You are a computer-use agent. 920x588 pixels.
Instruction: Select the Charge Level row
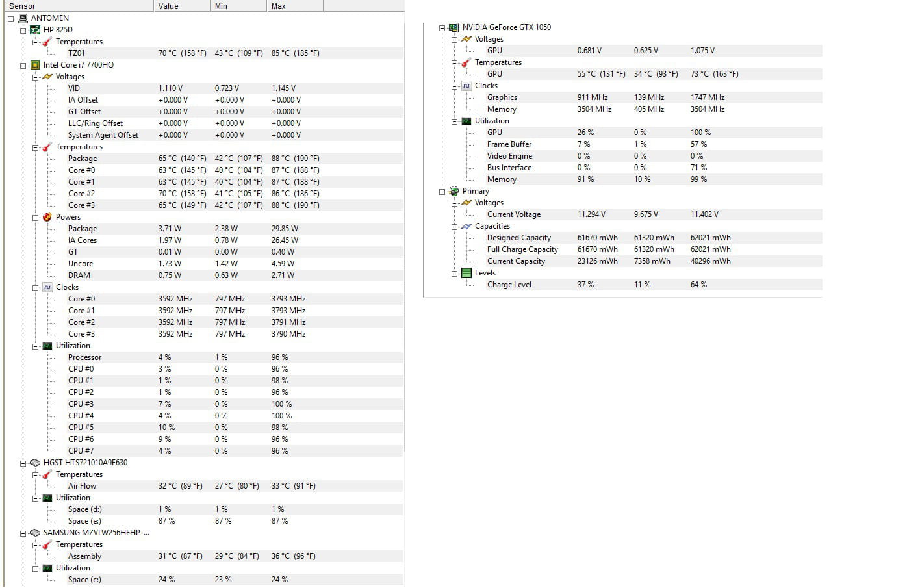pos(509,285)
